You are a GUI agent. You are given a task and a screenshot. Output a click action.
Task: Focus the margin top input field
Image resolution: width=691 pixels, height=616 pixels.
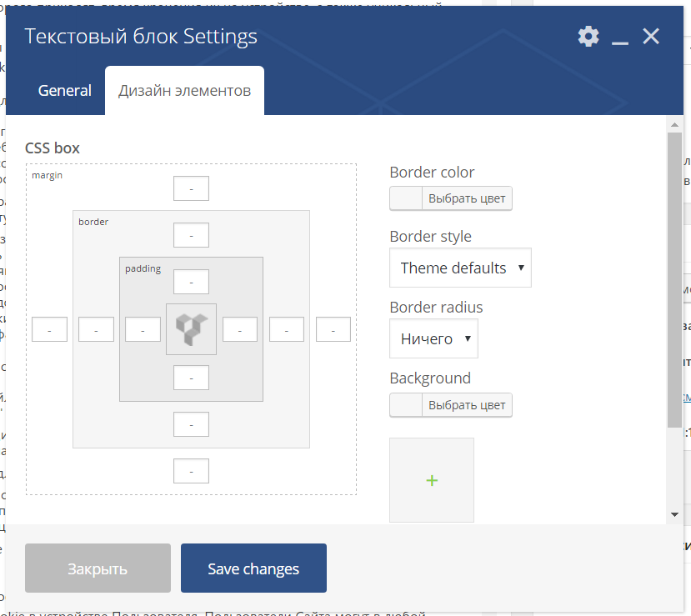tap(191, 189)
